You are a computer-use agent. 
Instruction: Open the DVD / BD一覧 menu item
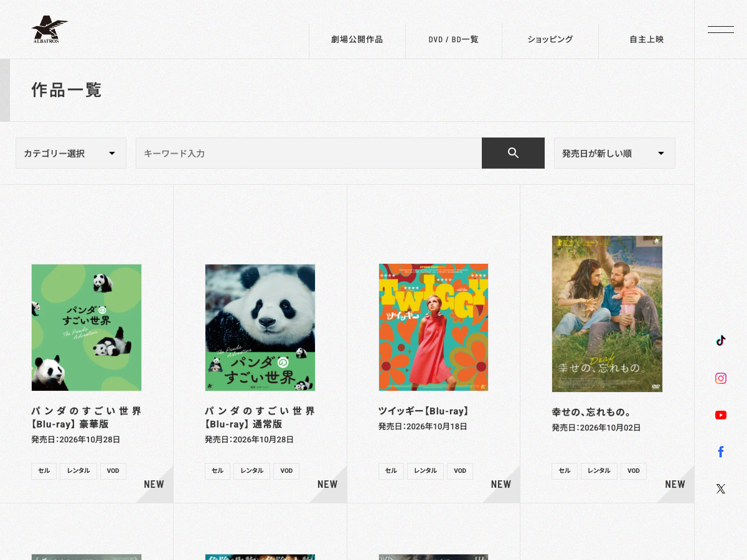click(454, 39)
